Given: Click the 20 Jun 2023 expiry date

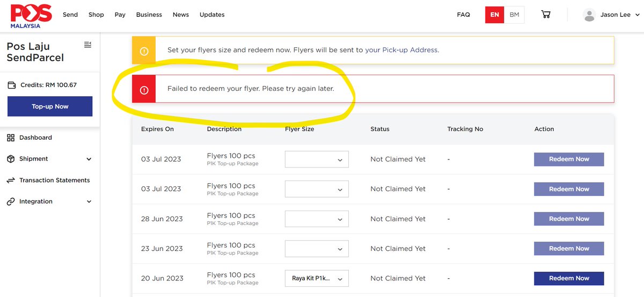Looking at the screenshot, I should click(x=162, y=279).
